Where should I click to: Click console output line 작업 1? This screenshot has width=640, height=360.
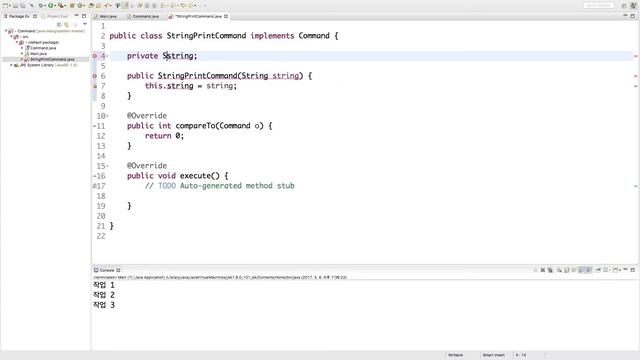pos(104,285)
